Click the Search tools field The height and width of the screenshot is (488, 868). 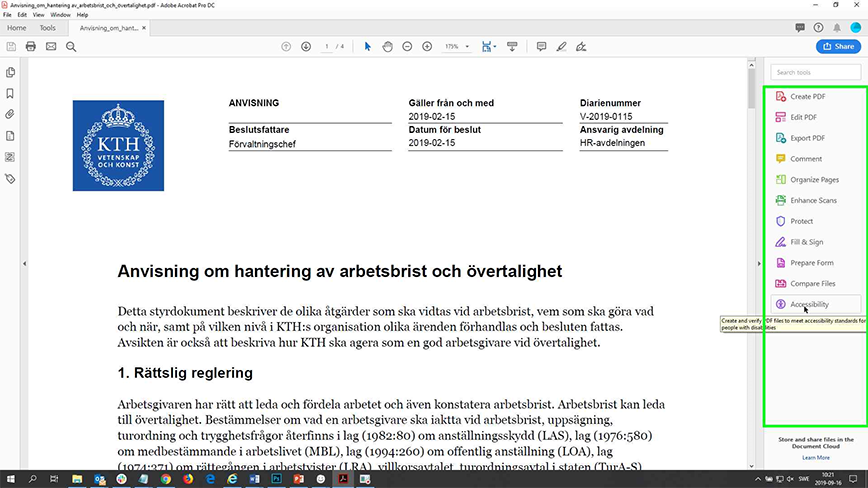click(815, 72)
